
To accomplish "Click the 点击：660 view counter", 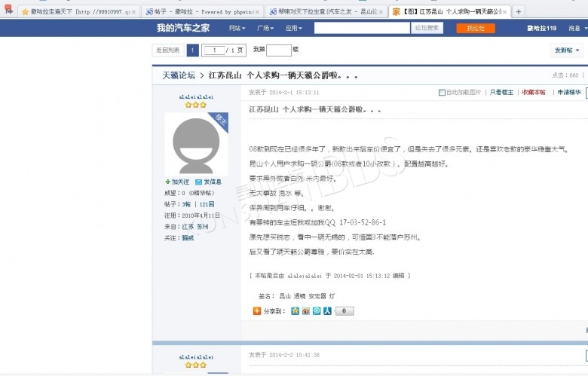I will [x=565, y=75].
